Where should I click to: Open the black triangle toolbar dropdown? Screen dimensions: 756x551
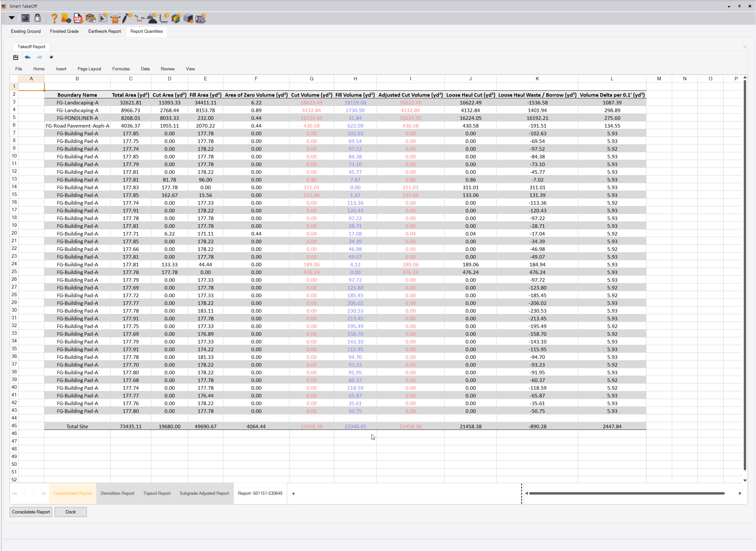click(x=12, y=18)
